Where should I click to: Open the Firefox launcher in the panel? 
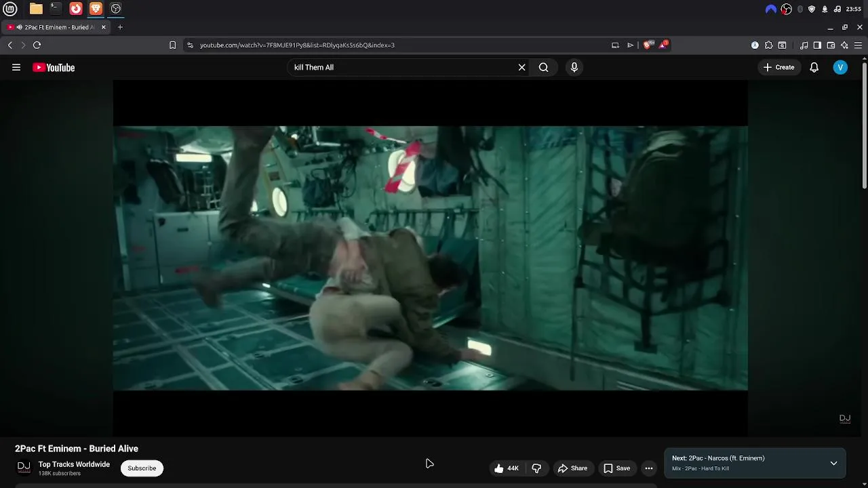tap(76, 9)
